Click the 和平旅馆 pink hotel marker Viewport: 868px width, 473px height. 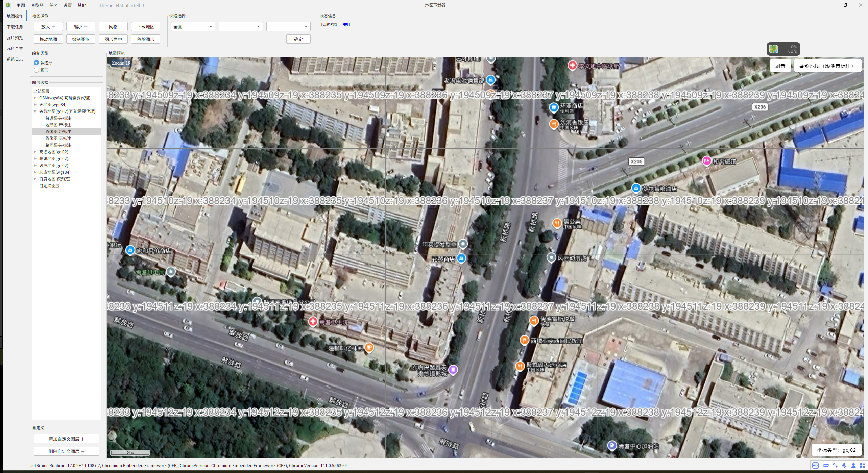coord(706,161)
